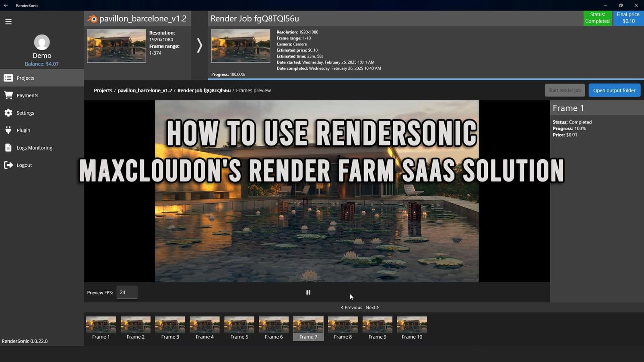
Task: Click the Logout arrow icon
Action: coord(8,165)
